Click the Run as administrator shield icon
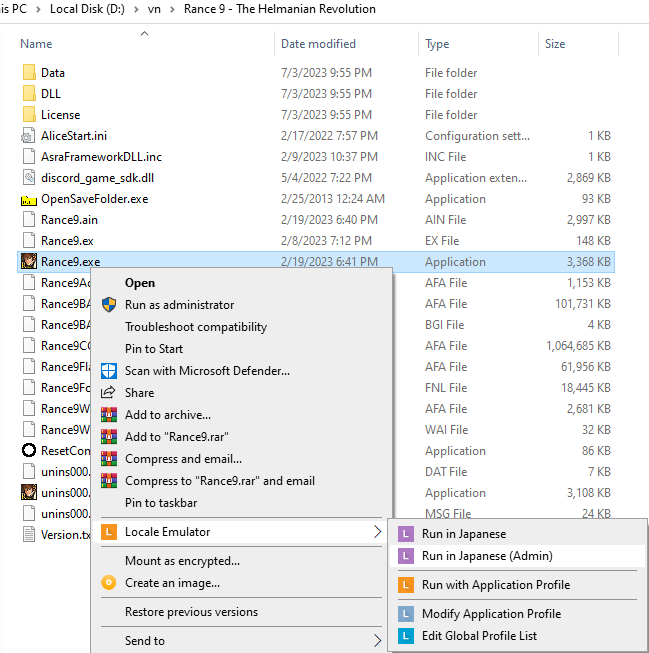 coord(109,305)
